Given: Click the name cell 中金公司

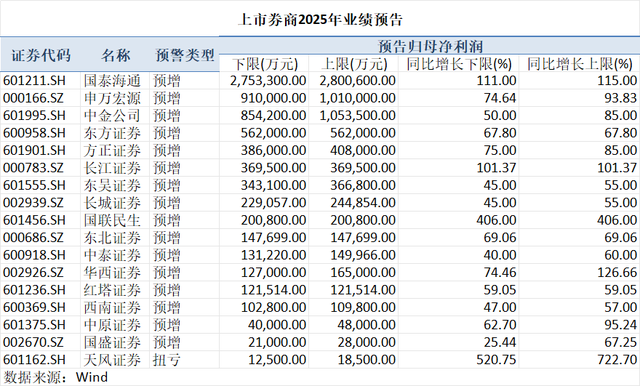Looking at the screenshot, I should (x=112, y=115).
